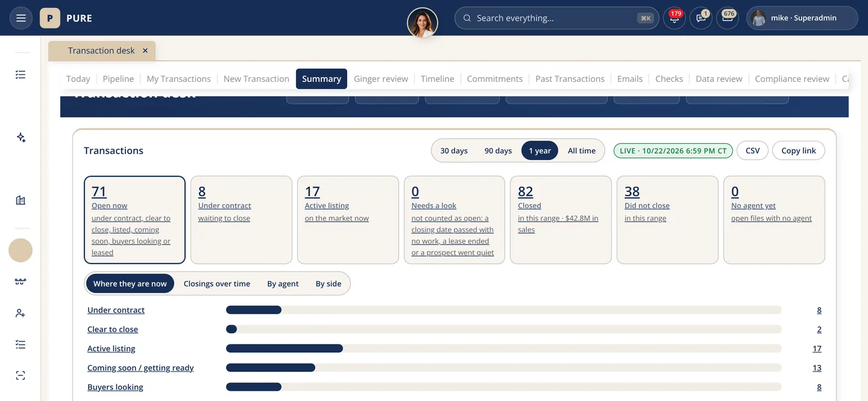
Task: Click count 2 for Clear to close
Action: pos(819,329)
